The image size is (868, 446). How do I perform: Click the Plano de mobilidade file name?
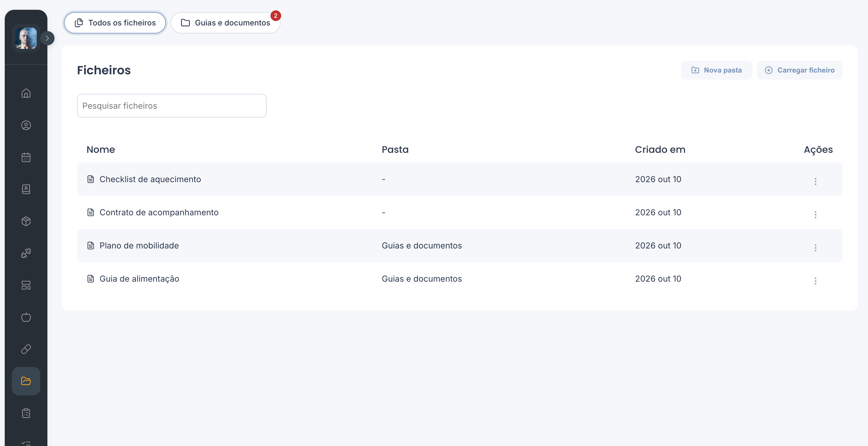pyautogui.click(x=139, y=246)
